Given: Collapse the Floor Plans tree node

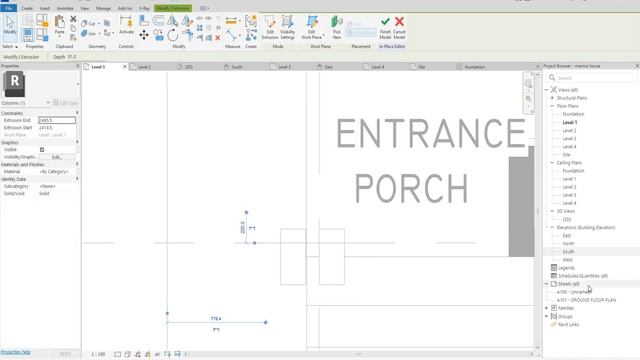Looking at the screenshot, I should [x=552, y=106].
